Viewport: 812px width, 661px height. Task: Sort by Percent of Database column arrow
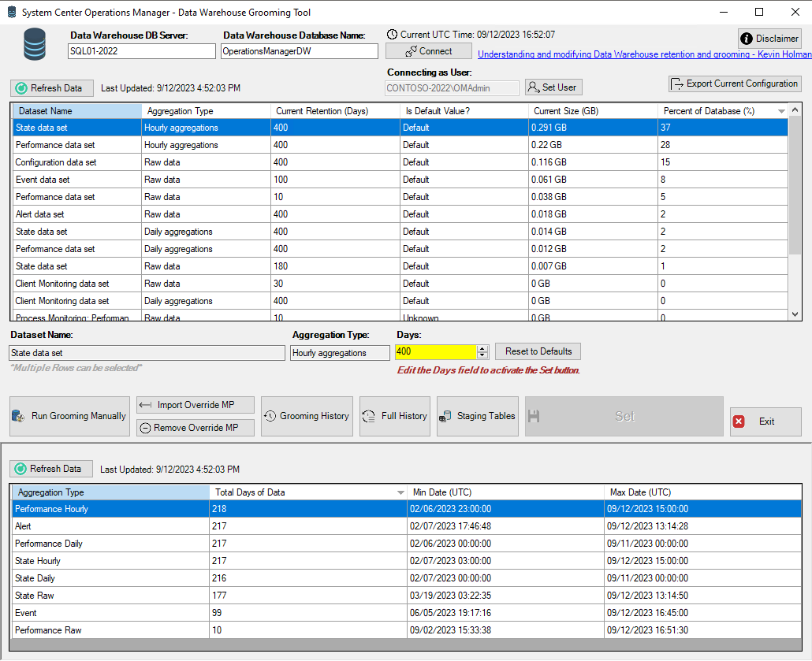[781, 111]
